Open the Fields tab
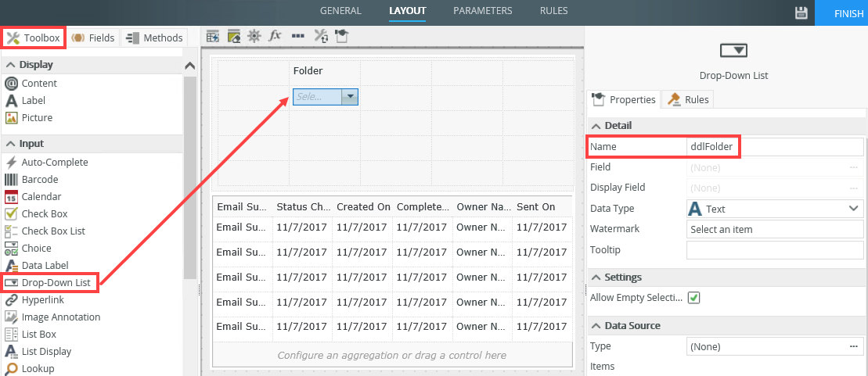The height and width of the screenshot is (376, 868). (94, 38)
